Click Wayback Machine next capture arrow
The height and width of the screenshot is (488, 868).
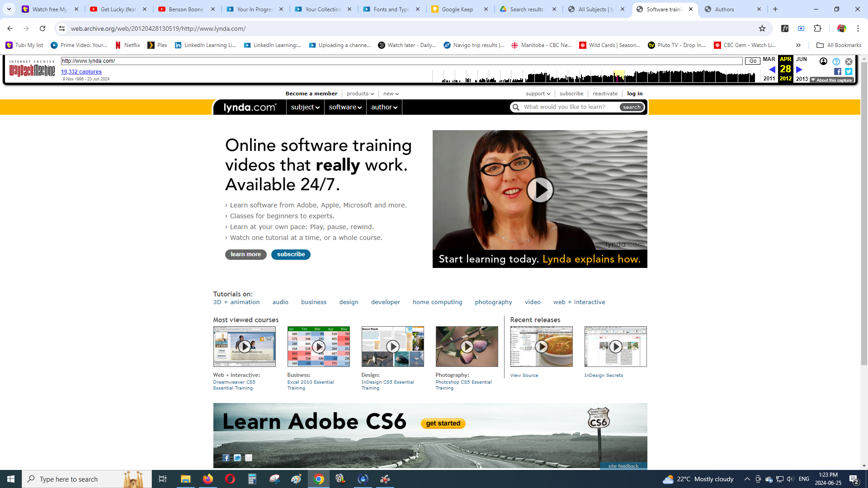pos(799,70)
